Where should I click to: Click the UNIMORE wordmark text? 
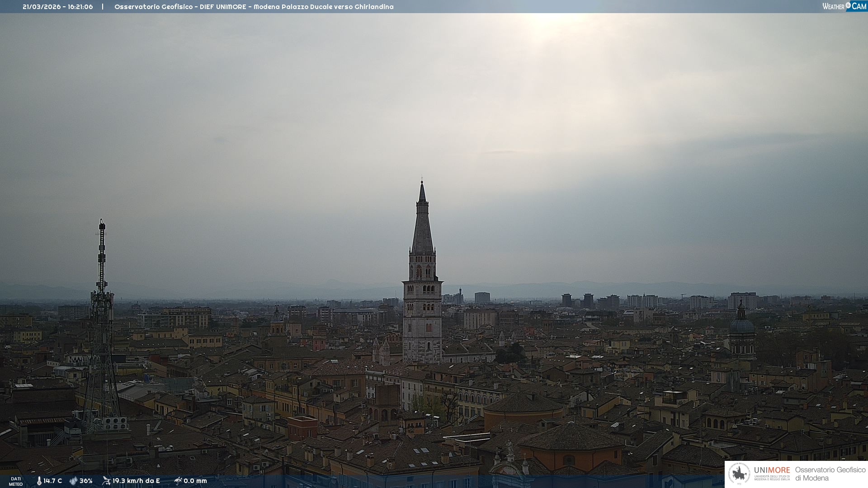pos(772,470)
